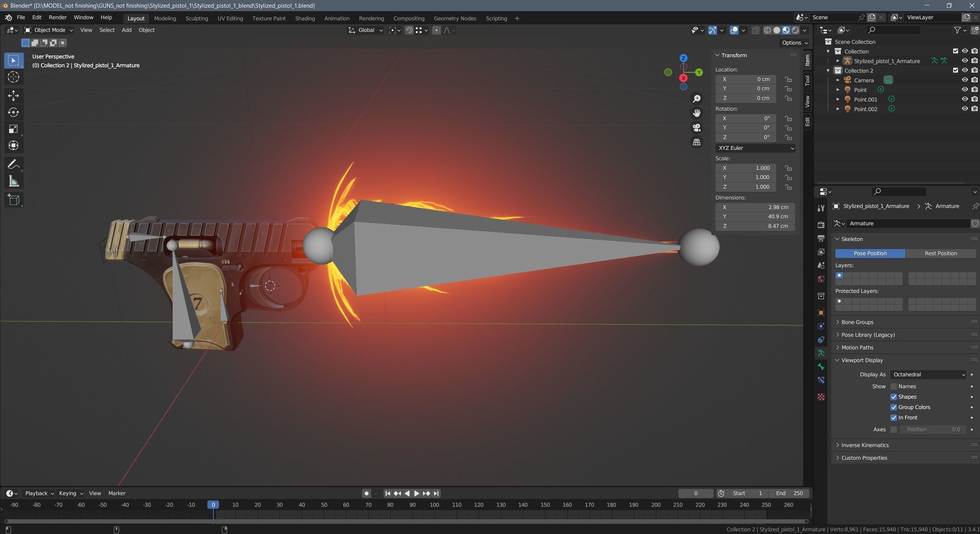Open the XYZ Euler rotation mode dropdown
Screen dimensions: 980x534
click(755, 148)
